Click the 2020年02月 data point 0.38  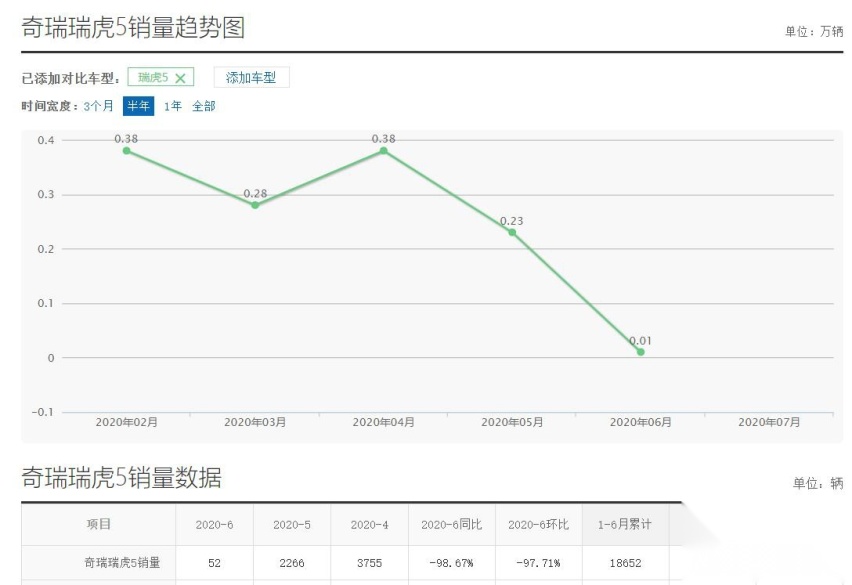coord(127,150)
